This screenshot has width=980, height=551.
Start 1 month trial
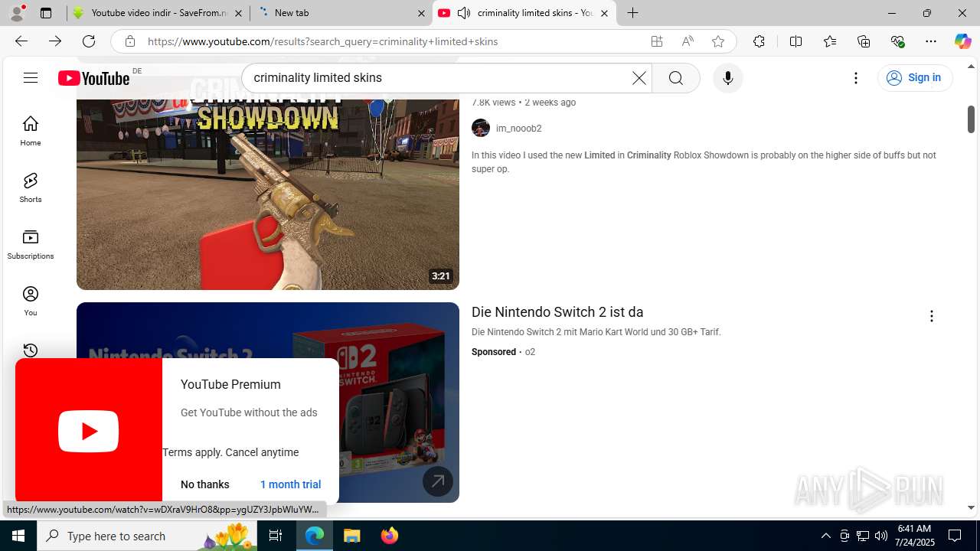(x=290, y=484)
